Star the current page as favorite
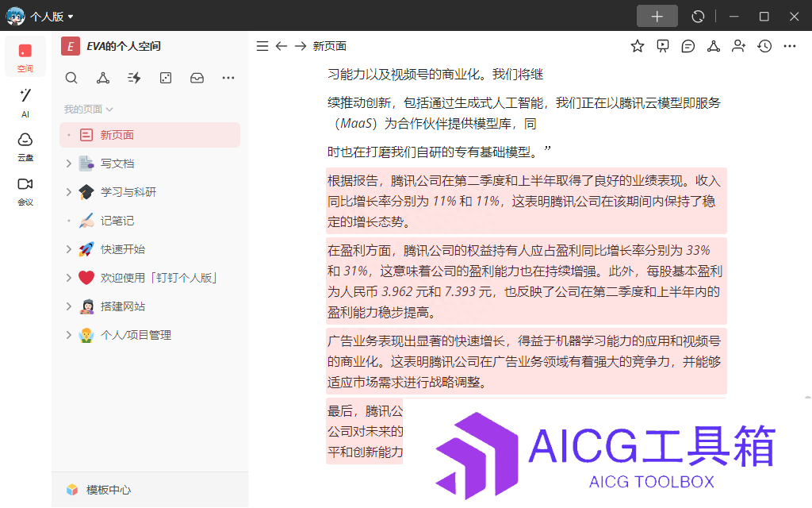Image resolution: width=812 pixels, height=508 pixels. 638,46
